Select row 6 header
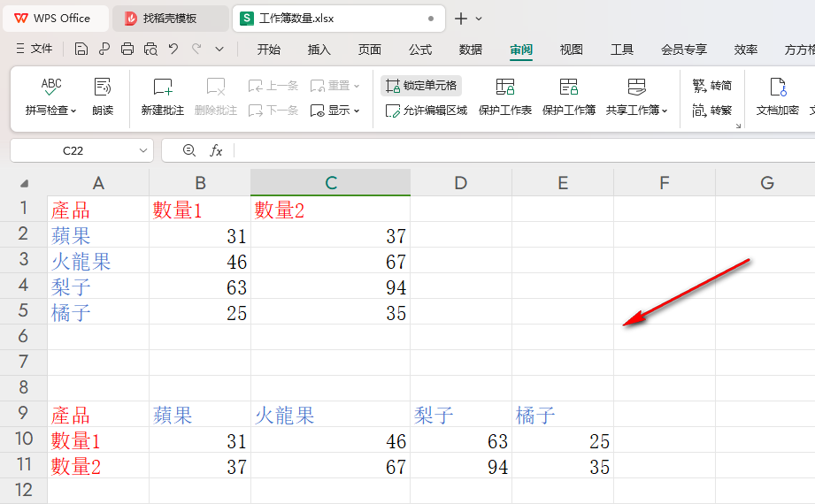Screen dimensions: 815x504 click(x=23, y=336)
